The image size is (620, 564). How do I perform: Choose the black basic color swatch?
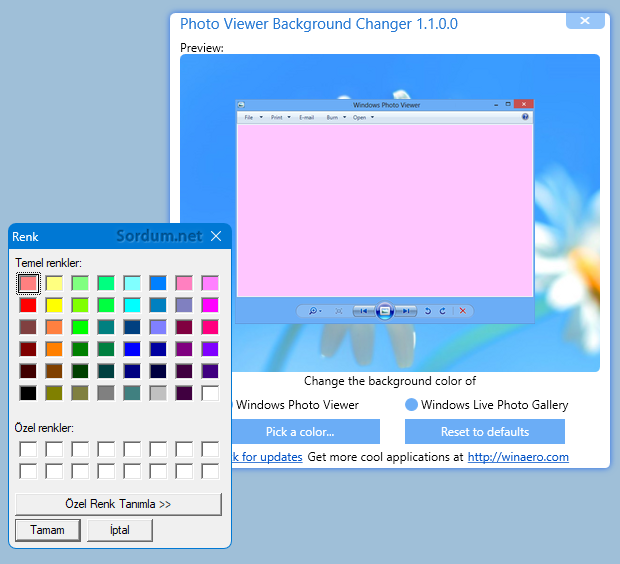point(28,394)
